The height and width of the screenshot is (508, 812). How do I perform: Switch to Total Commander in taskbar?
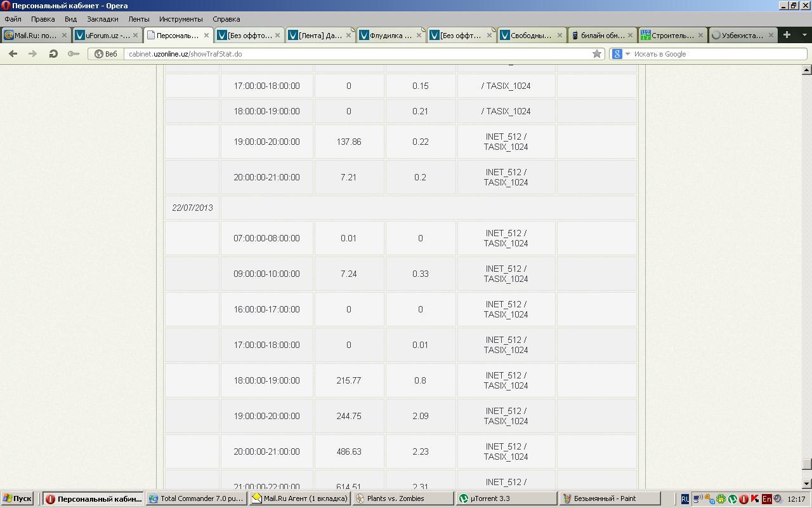(x=196, y=499)
